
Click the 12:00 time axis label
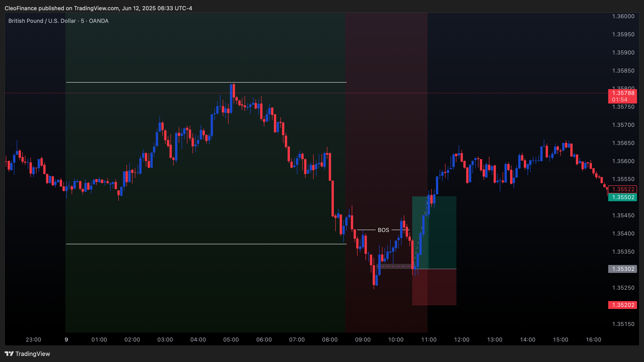click(x=462, y=339)
